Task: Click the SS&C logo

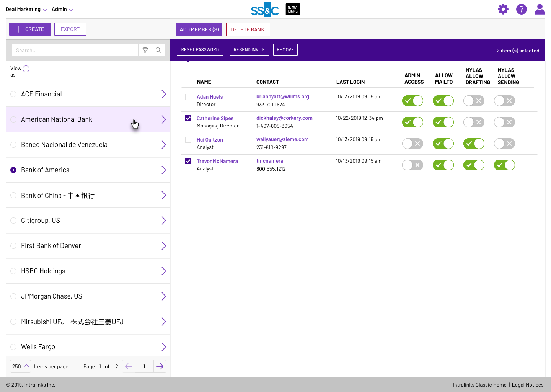Action: click(265, 10)
